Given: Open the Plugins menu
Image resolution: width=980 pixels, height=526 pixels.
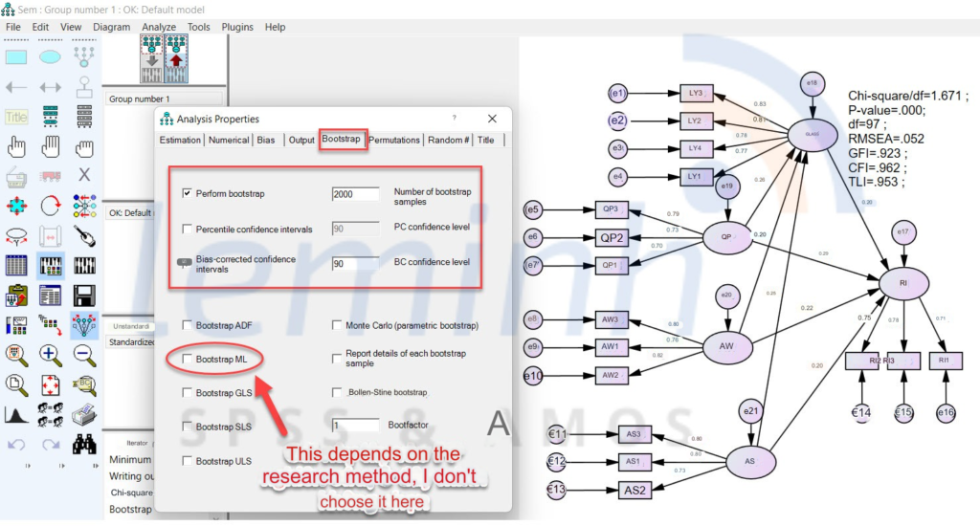Looking at the screenshot, I should [x=236, y=27].
